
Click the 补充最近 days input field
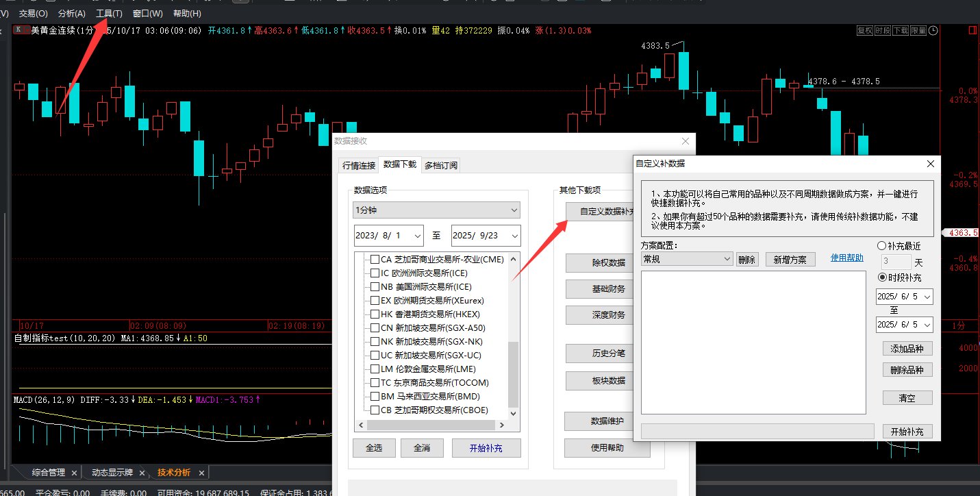point(895,262)
